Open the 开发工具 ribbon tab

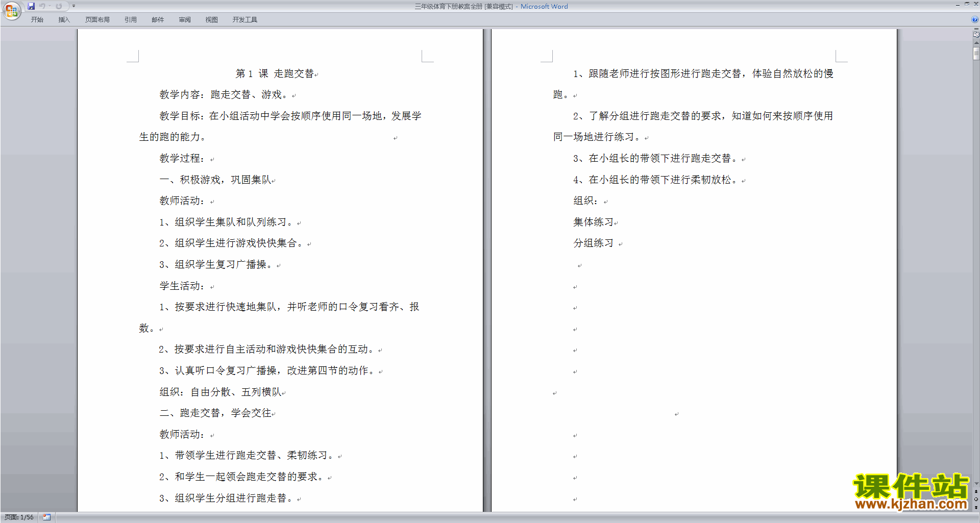tap(244, 19)
